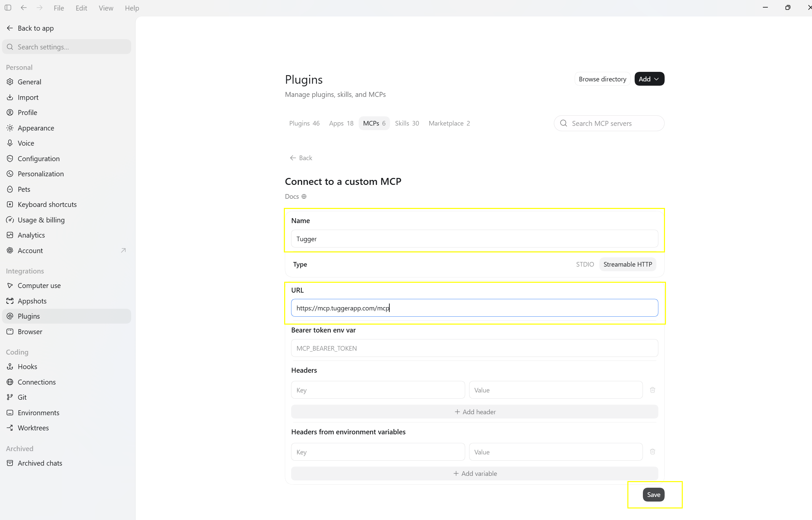The width and height of the screenshot is (812, 520).
Task: Click environment variables Value field
Action: (x=556, y=452)
